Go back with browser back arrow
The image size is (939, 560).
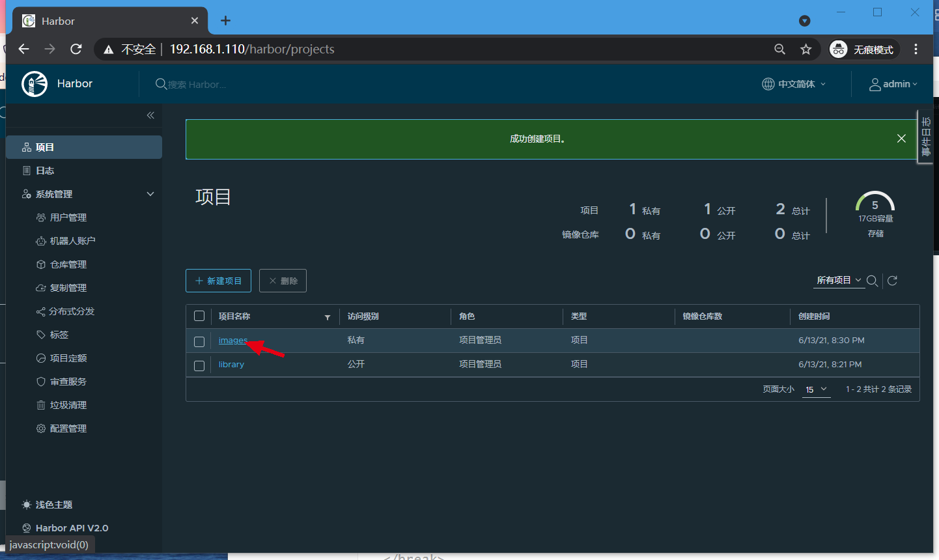[x=24, y=49]
